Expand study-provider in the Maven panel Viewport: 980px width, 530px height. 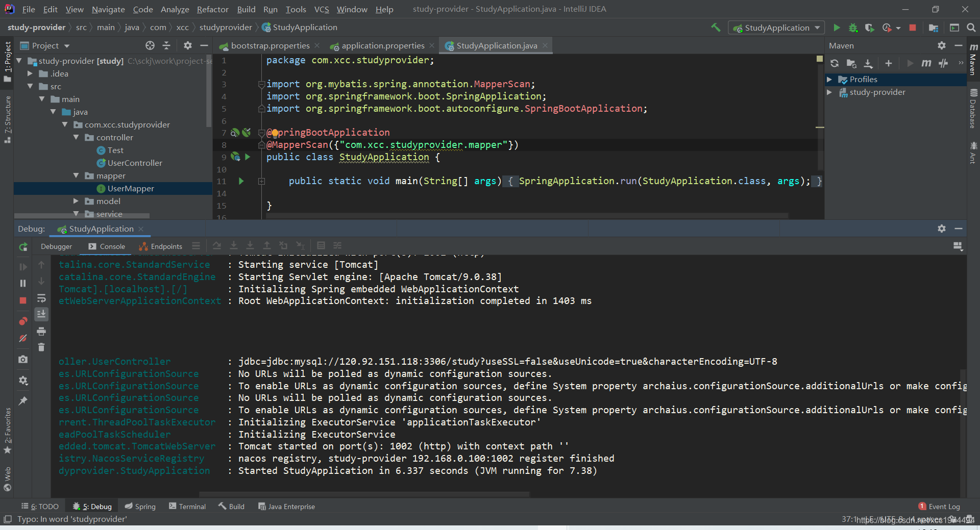point(829,92)
